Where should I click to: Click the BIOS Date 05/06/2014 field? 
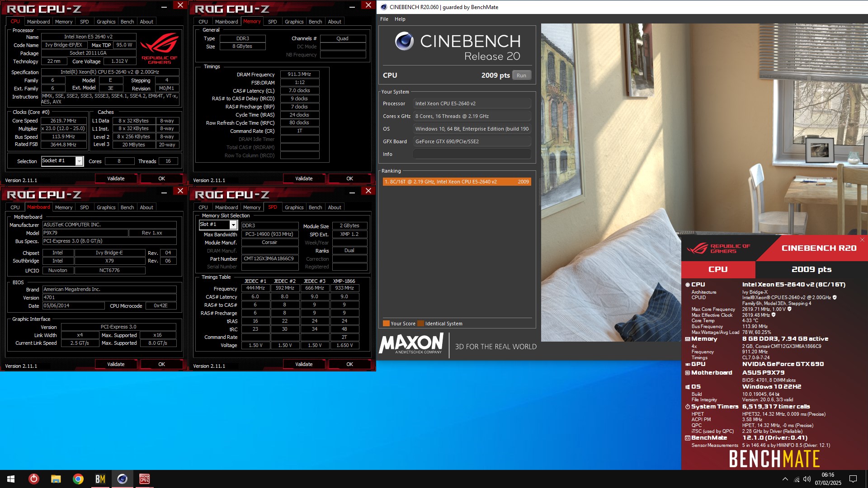(74, 306)
